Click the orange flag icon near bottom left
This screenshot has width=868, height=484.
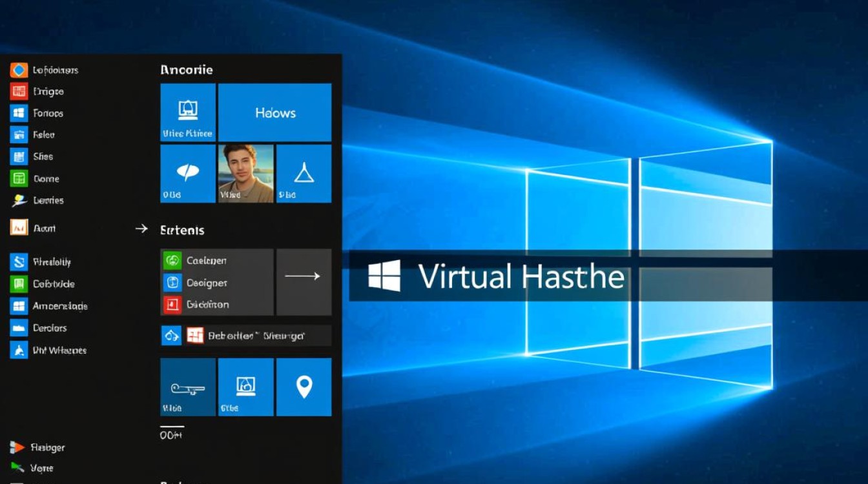tap(17, 447)
